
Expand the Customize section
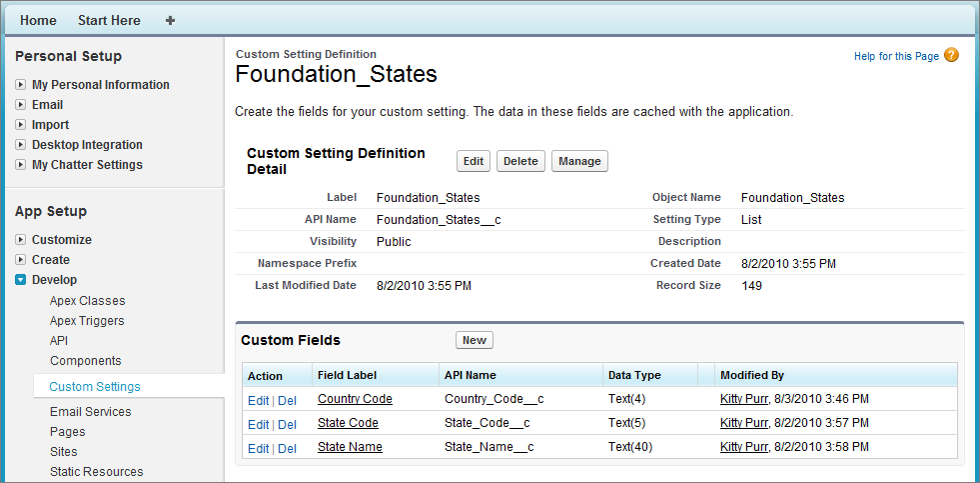coord(21,240)
